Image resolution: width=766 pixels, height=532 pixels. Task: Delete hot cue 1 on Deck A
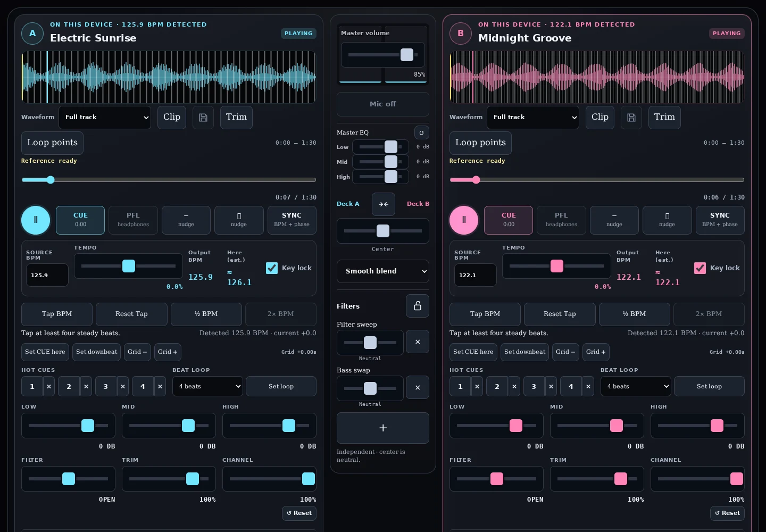coord(49,386)
